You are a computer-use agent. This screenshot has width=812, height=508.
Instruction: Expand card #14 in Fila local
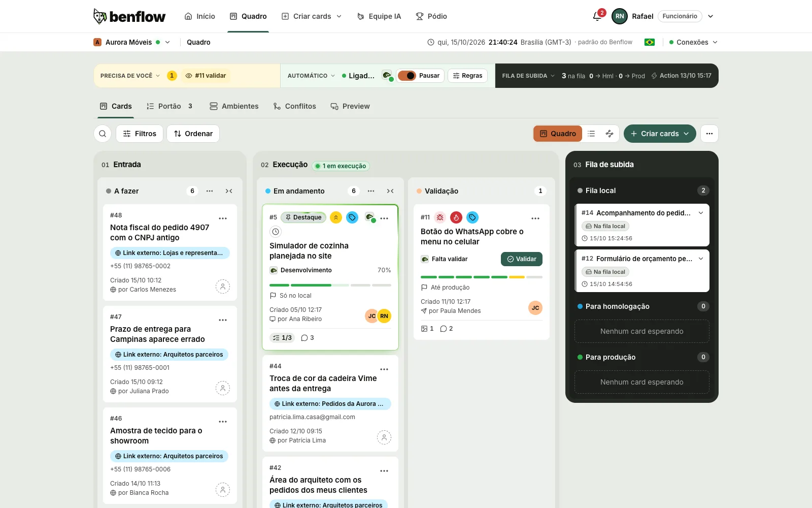click(x=701, y=213)
